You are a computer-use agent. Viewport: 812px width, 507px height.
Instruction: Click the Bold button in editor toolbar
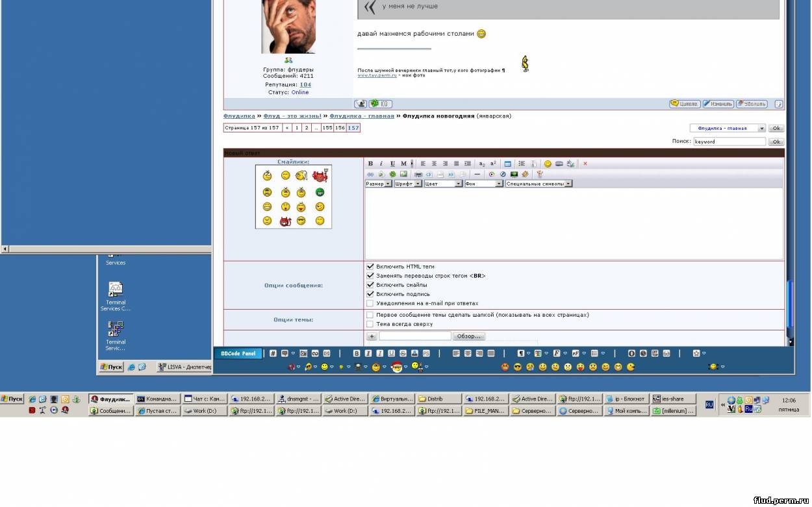click(x=370, y=164)
